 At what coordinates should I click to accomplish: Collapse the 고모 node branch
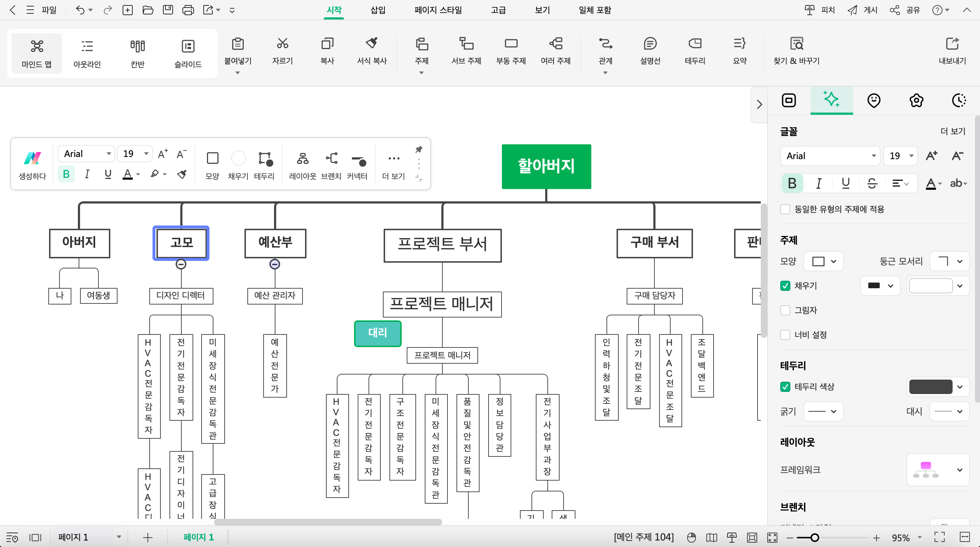(x=181, y=264)
